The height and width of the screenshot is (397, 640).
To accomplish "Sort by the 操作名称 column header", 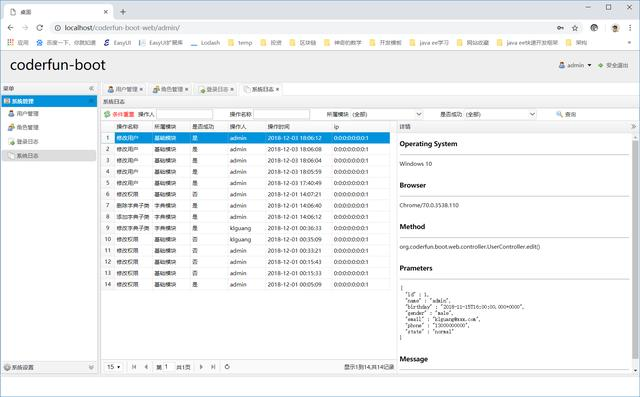I will click(133, 126).
